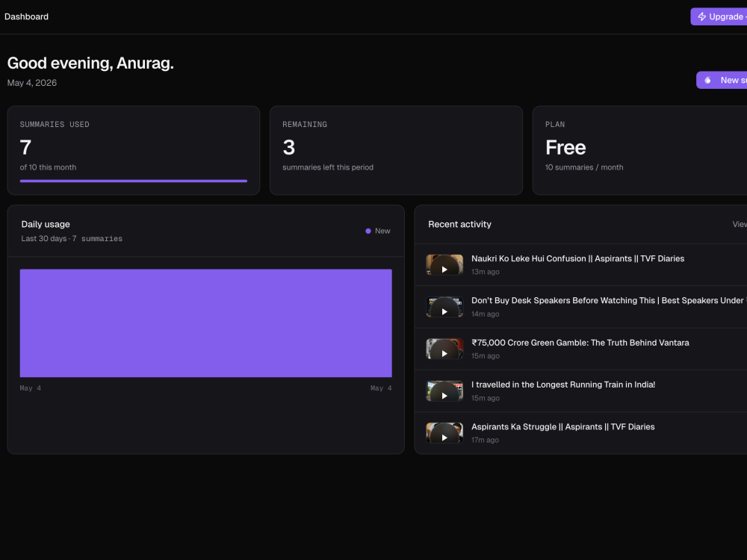
Task: Select the Summaries Used card value 7
Action: pos(25,148)
